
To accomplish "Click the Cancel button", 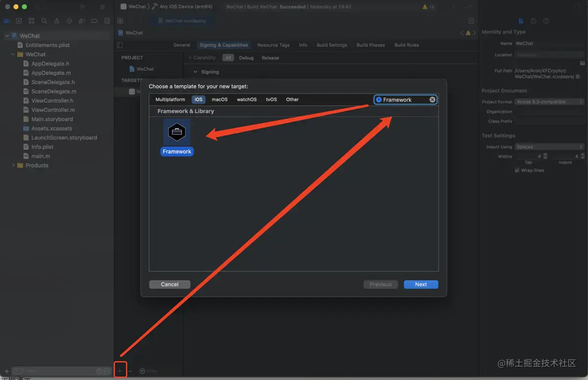I will (170, 284).
